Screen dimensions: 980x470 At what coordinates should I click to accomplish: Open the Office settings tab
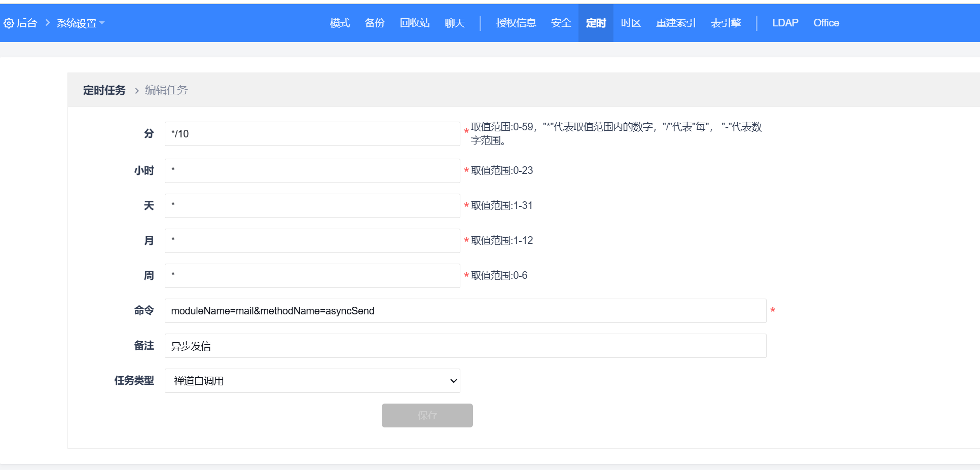[x=826, y=23]
